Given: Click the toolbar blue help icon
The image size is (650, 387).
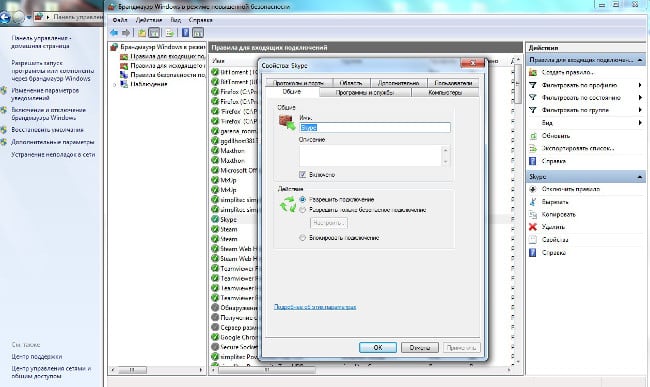Looking at the screenshot, I should click(185, 33).
